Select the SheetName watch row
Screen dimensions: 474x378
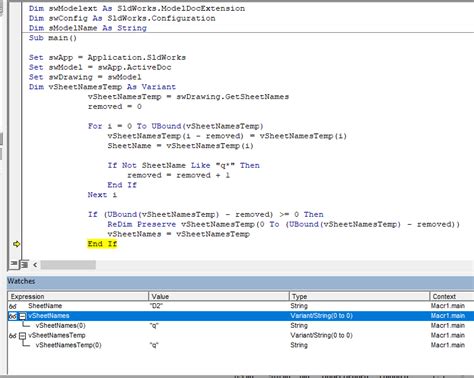pyautogui.click(x=241, y=306)
